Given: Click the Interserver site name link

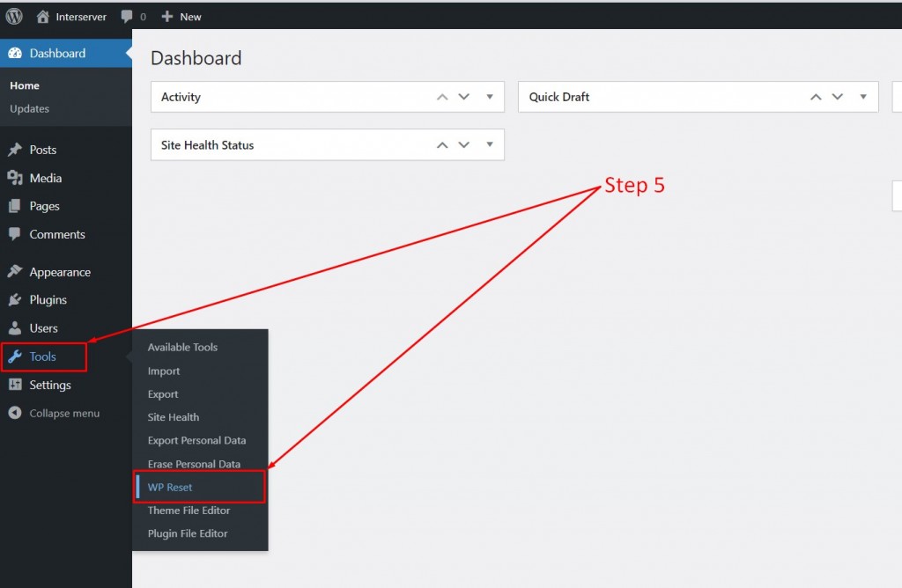Looking at the screenshot, I should coord(81,18).
